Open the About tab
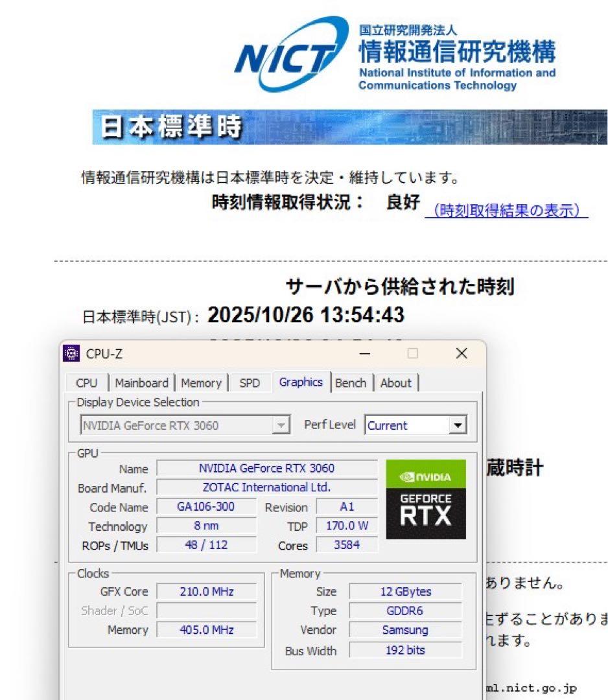This screenshot has height=700, width=608. (x=396, y=383)
